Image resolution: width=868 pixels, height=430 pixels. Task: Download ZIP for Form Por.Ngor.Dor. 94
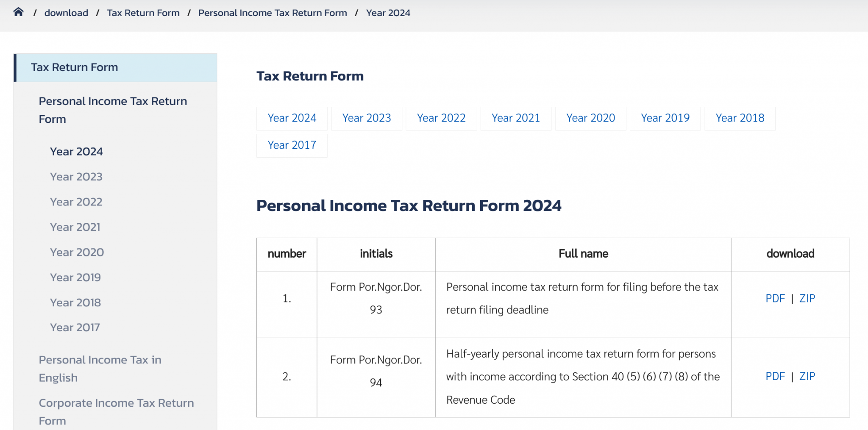pos(807,377)
